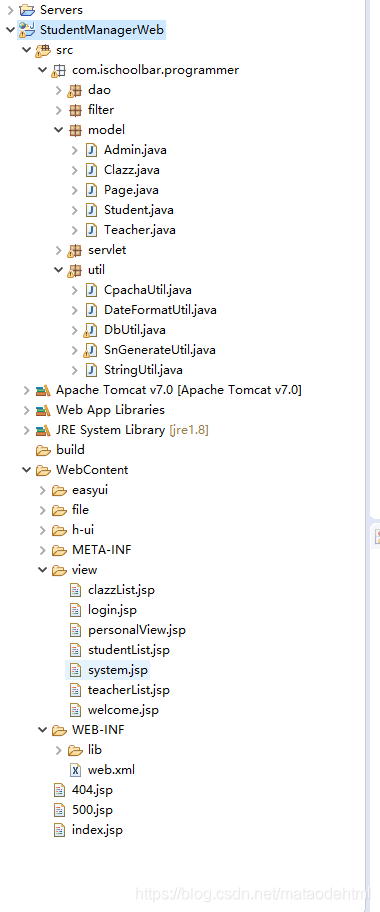Select teacherList.jsp file
Image resolution: width=380 pixels, height=912 pixels.
click(129, 690)
